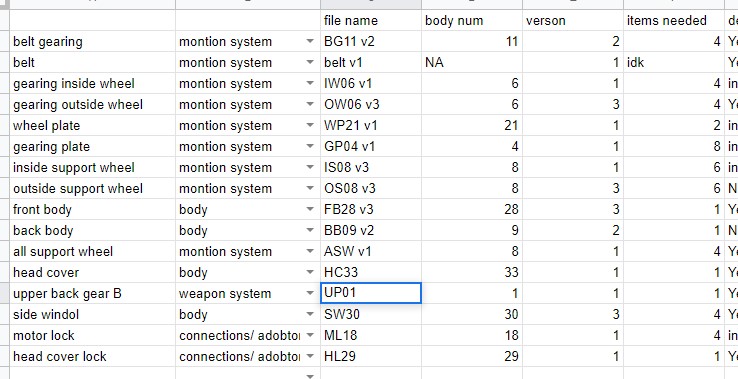738x379 pixels.
Task: Click body num '11' in belt gearing row
Action: (472, 41)
